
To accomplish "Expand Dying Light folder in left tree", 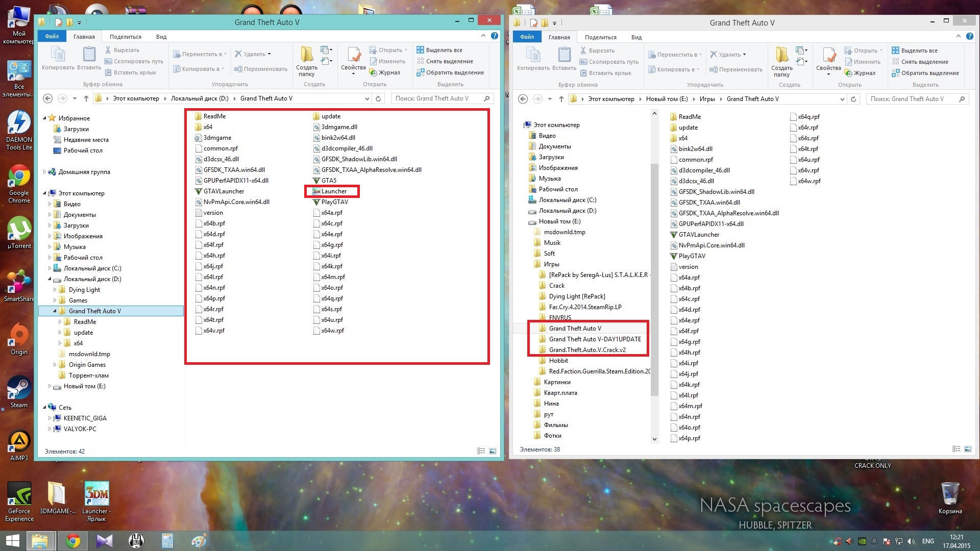I will click(55, 290).
